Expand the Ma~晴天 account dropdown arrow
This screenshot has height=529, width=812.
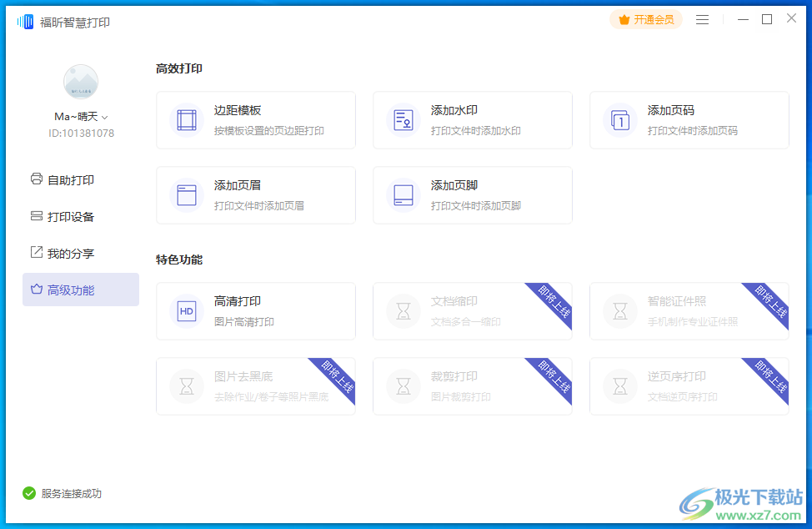tap(104, 118)
